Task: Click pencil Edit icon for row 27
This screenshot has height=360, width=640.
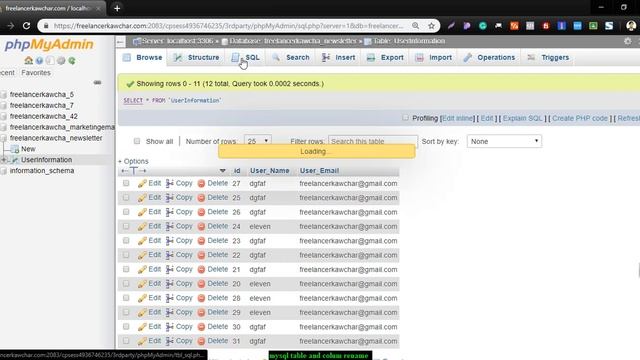Action: click(x=142, y=184)
